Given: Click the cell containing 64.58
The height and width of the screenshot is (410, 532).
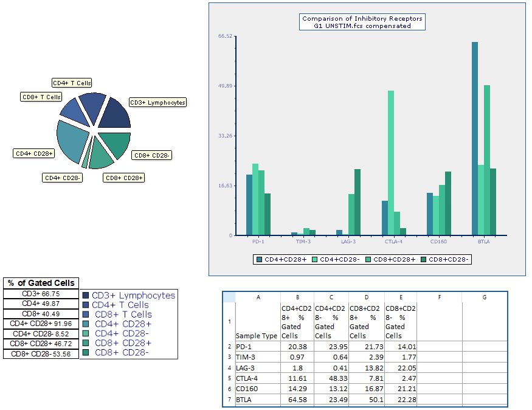Looking at the screenshot, I should point(297,400).
